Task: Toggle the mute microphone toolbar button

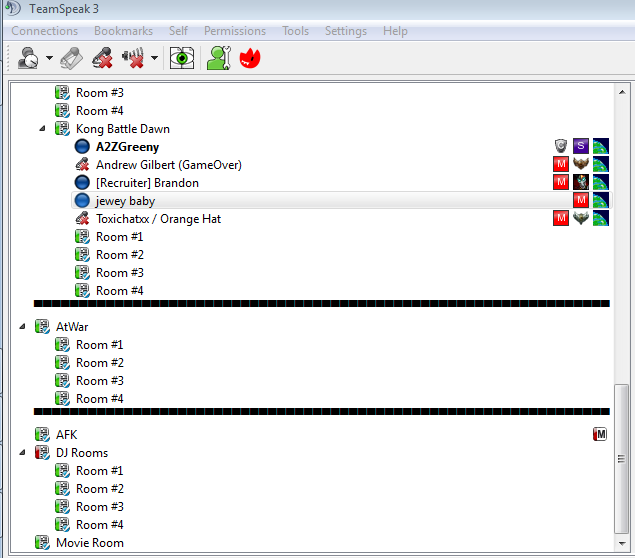Action: click(102, 58)
